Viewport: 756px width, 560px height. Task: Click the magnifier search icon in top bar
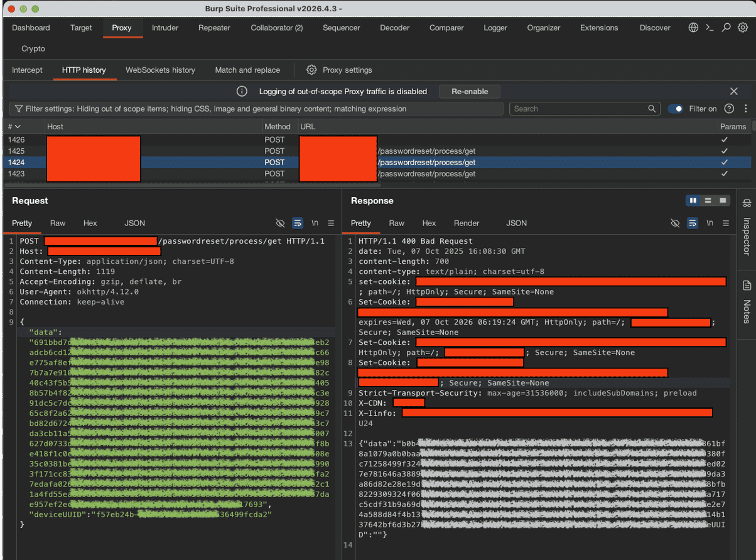click(x=726, y=28)
